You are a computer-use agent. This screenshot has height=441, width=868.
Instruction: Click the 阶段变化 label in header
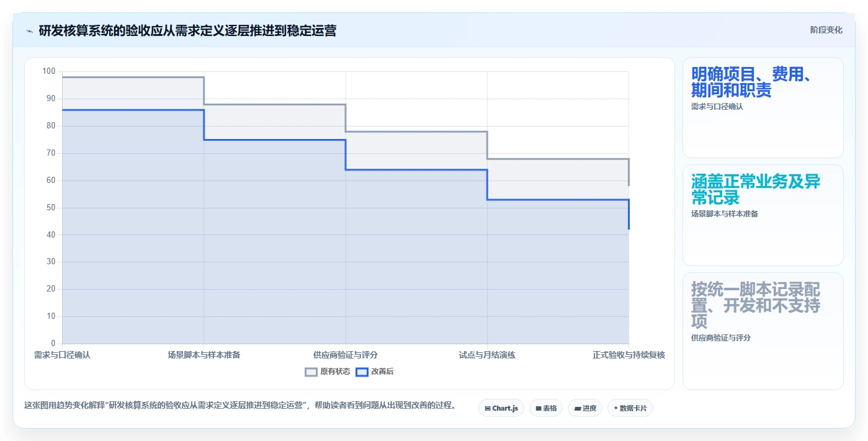click(x=826, y=30)
